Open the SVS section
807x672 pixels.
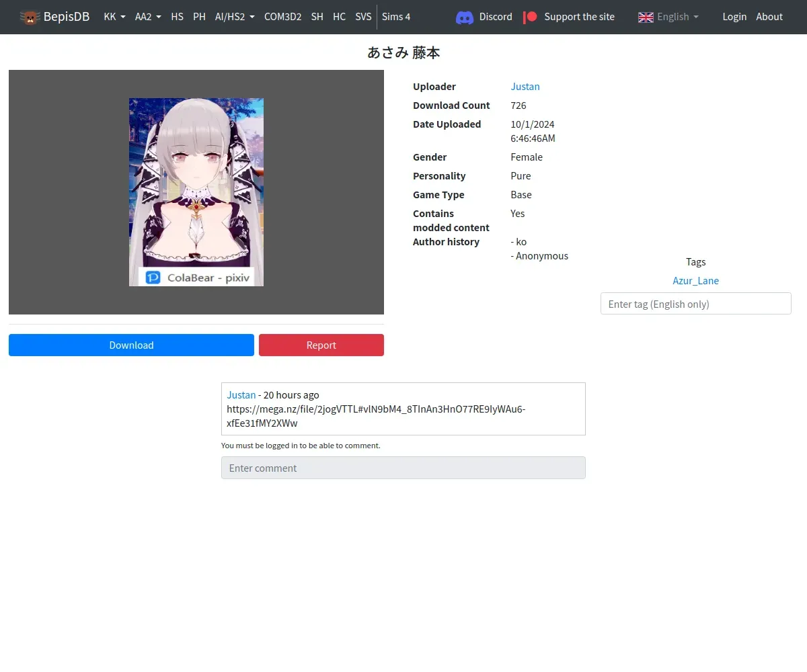(363, 17)
